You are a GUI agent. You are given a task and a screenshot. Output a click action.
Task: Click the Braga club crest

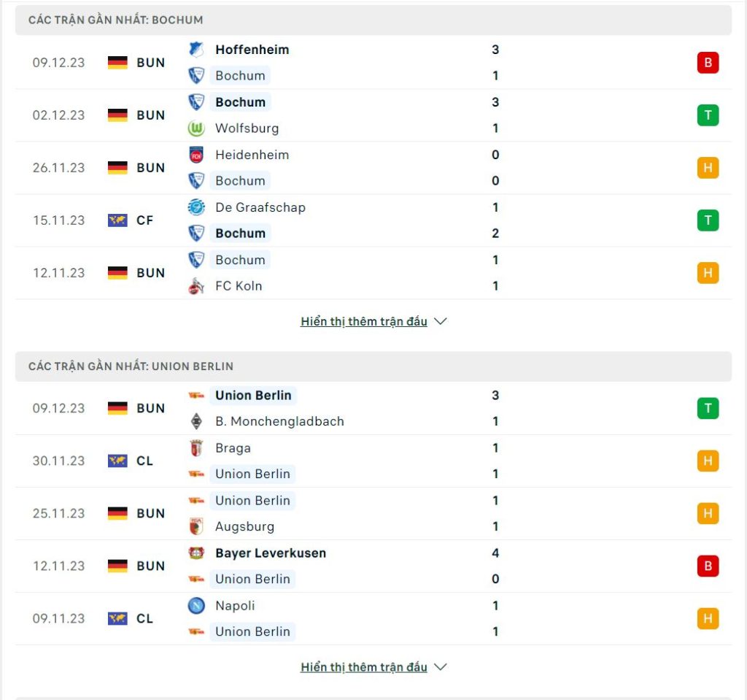coord(196,448)
